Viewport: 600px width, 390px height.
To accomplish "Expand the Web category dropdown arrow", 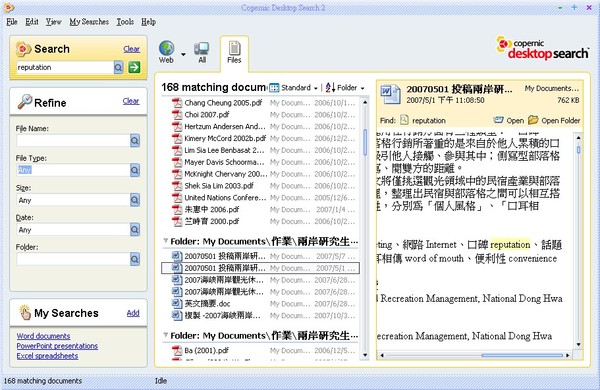I will pyautogui.click(x=183, y=54).
